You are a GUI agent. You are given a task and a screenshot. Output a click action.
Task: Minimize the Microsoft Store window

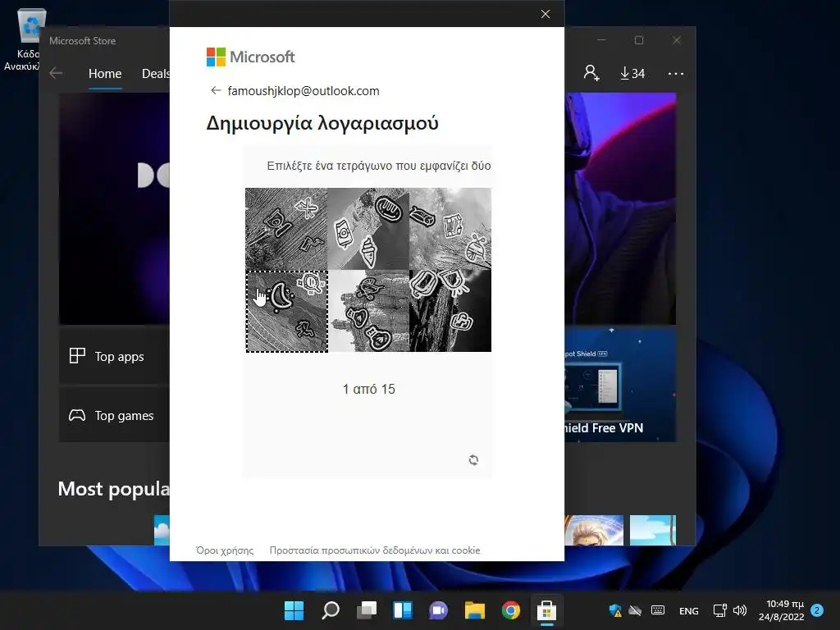tap(601, 40)
